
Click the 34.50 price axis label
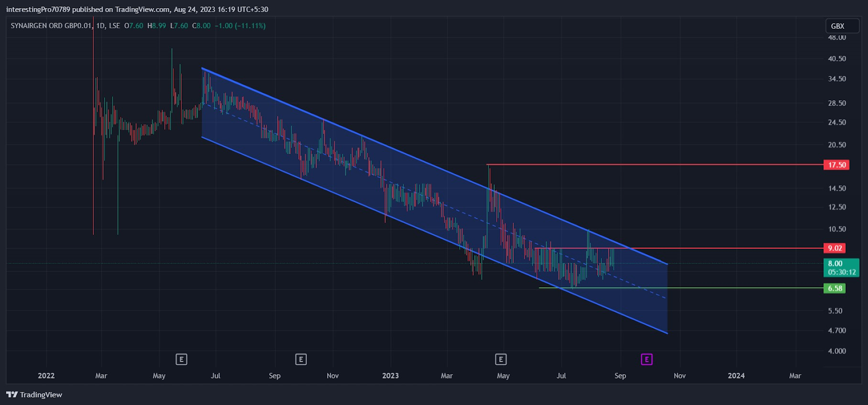coord(837,79)
